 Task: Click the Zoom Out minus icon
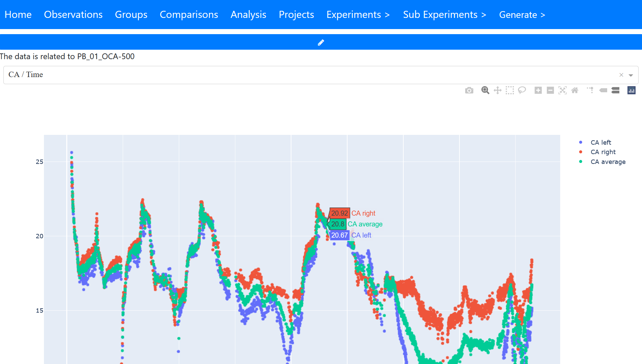[x=550, y=90]
